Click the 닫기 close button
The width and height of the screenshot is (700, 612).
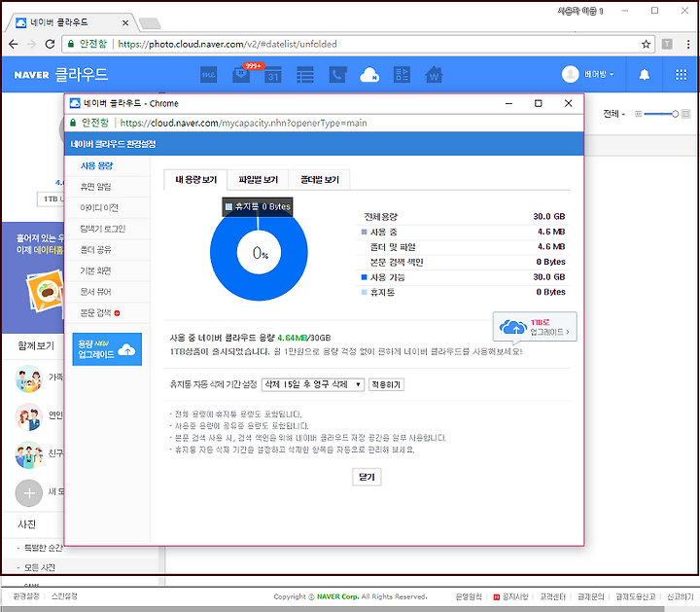coord(367,477)
